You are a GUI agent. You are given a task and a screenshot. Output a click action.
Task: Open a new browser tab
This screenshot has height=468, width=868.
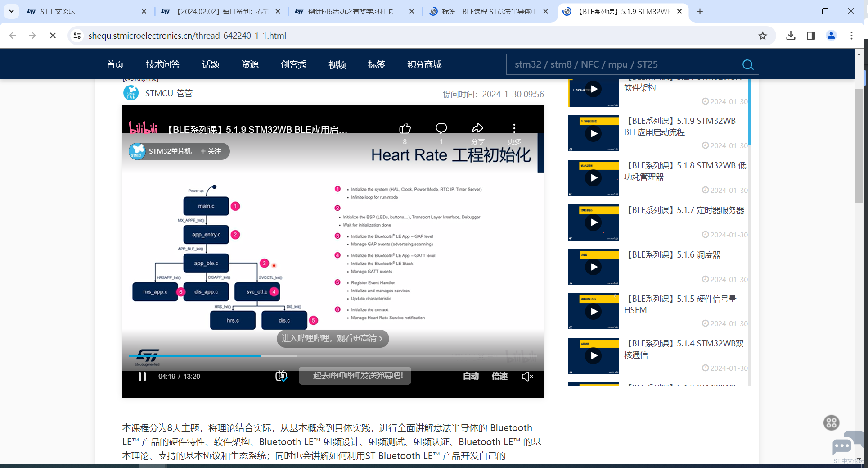(700, 11)
